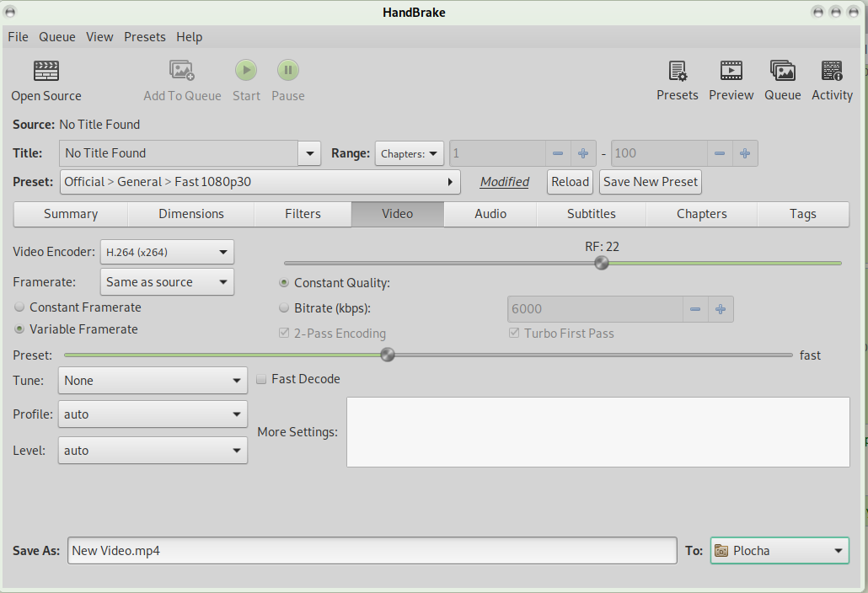
Task: Open the Activity log icon
Action: pyautogui.click(x=832, y=71)
